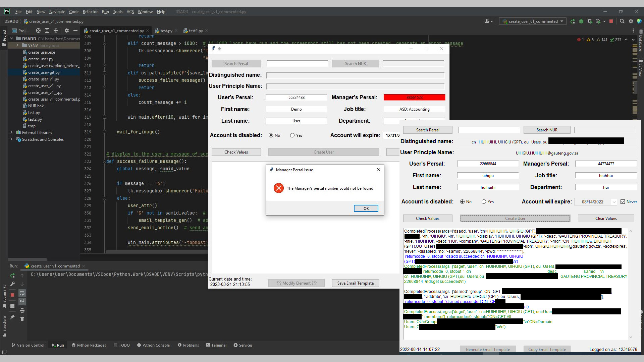This screenshot has width=644, height=362.
Task: Select Yes radio for Account is disabled
Action: click(292, 135)
